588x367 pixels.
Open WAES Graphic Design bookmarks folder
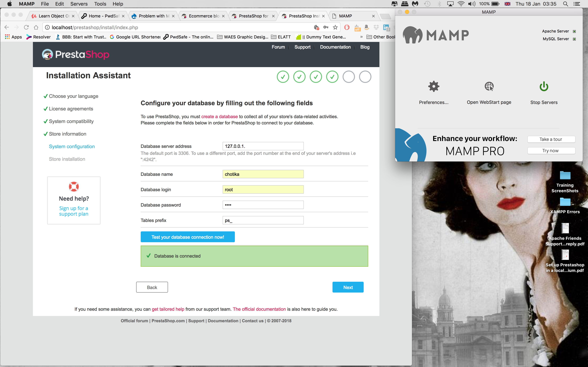click(x=243, y=37)
